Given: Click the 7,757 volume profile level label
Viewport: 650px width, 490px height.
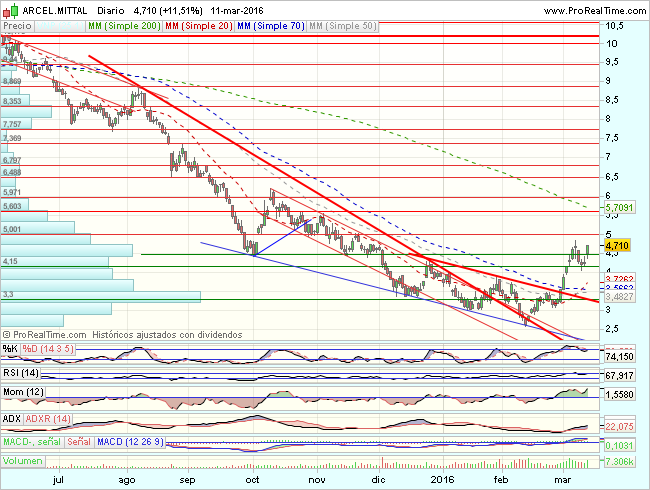Looking at the screenshot, I should pos(12,124).
